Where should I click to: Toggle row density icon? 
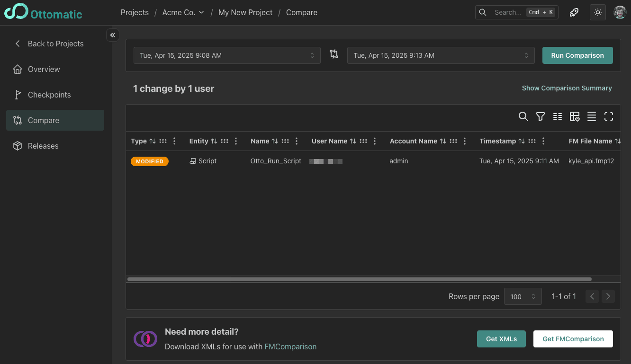tap(592, 116)
